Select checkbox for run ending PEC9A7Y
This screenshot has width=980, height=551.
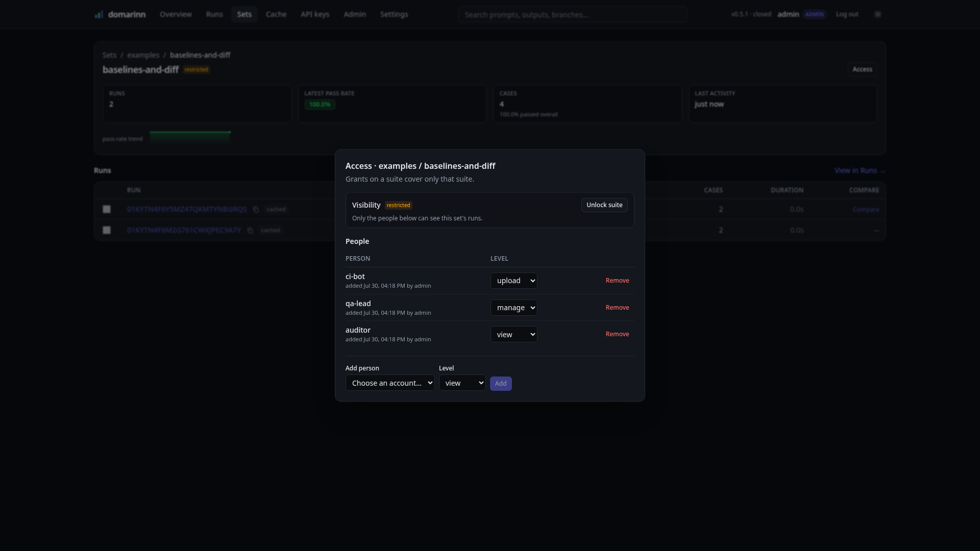pyautogui.click(x=107, y=230)
